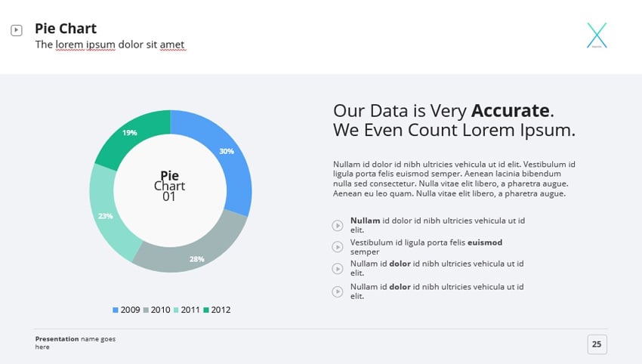The width and height of the screenshot is (642, 364).
Task: Click the subtitle "The lorem ipsum dolor sit amet"
Action: pyautogui.click(x=110, y=45)
